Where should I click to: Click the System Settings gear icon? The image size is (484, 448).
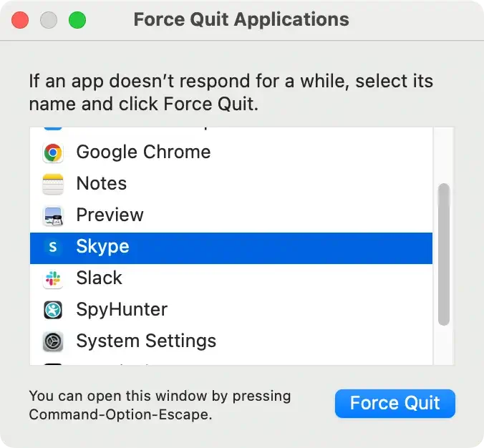[x=53, y=341]
